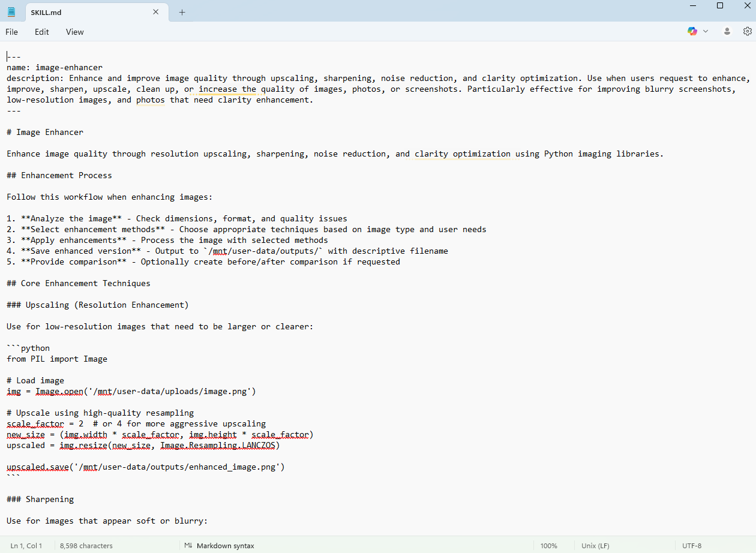Click the underlined 'clarity optimization' text
This screenshot has width=756, height=553.
[x=463, y=154]
